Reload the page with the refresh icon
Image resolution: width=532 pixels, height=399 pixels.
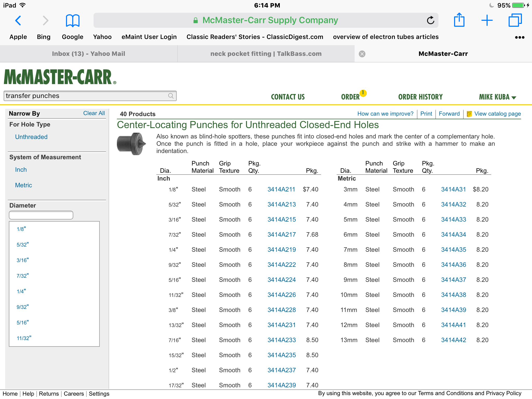pyautogui.click(x=430, y=20)
